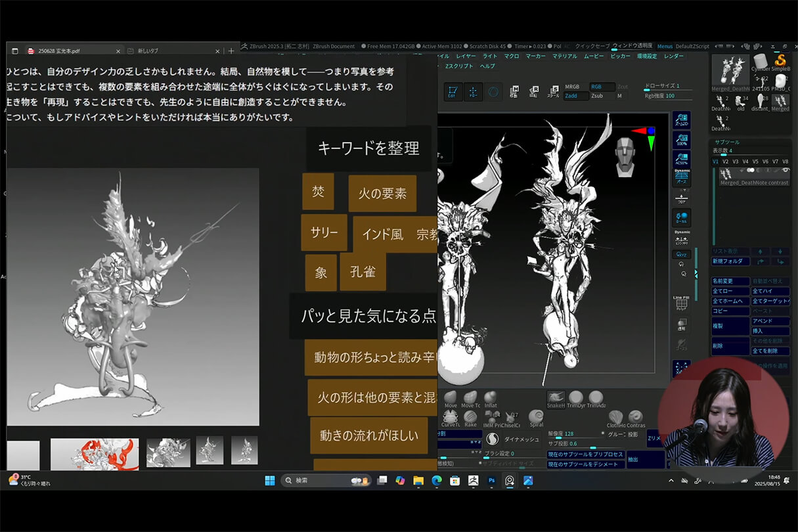Toggle Zadd sculpting mode
Screen dimensions: 798x532
pyautogui.click(x=572, y=96)
